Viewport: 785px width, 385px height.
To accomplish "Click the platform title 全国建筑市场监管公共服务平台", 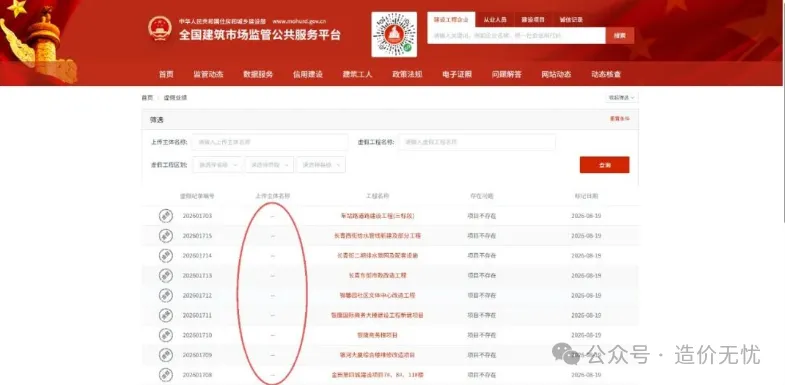I will pos(260,35).
